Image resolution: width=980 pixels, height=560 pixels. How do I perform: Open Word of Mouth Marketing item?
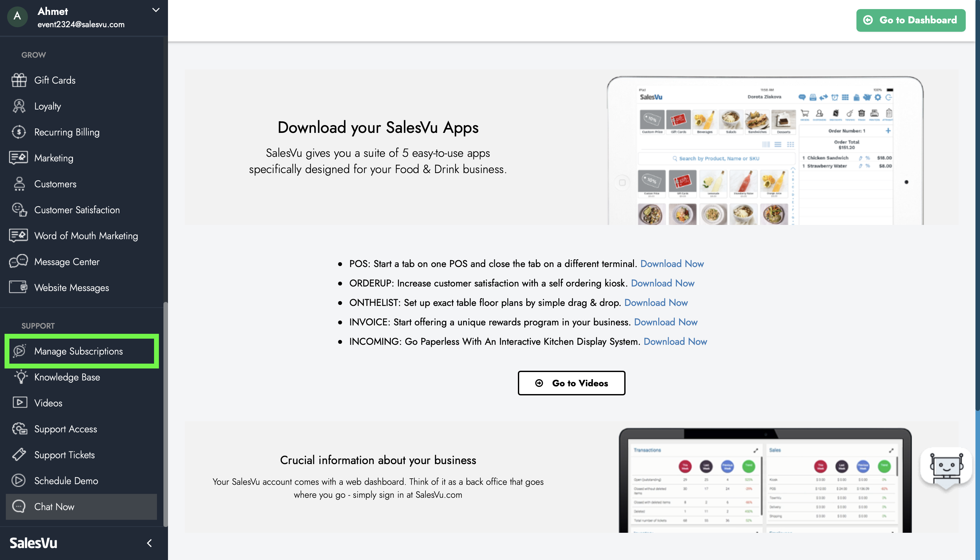click(86, 235)
